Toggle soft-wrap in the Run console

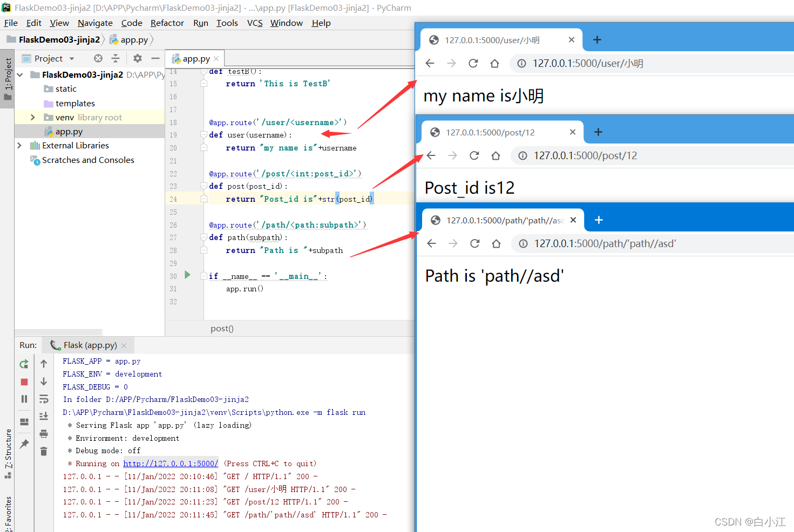[44, 399]
